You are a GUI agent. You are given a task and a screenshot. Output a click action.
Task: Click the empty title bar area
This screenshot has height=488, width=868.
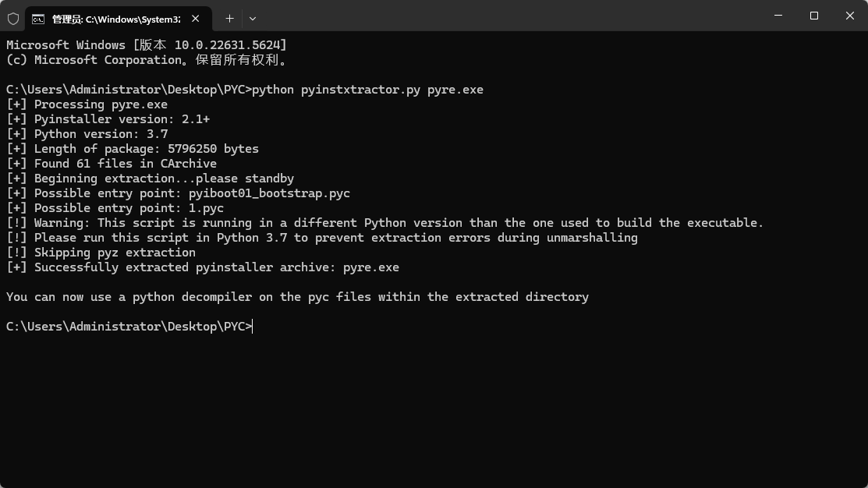point(507,16)
